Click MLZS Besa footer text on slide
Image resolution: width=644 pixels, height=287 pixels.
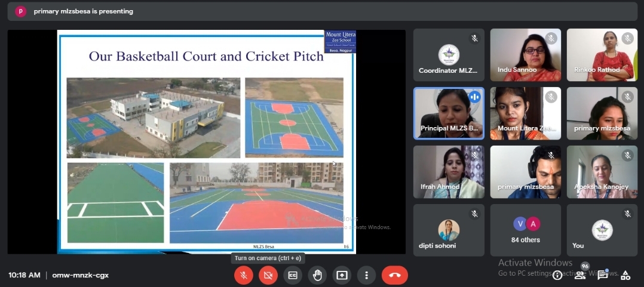pos(263,246)
